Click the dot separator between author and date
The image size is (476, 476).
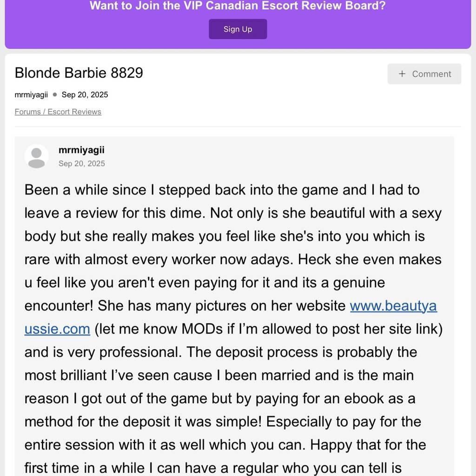pyautogui.click(x=55, y=95)
